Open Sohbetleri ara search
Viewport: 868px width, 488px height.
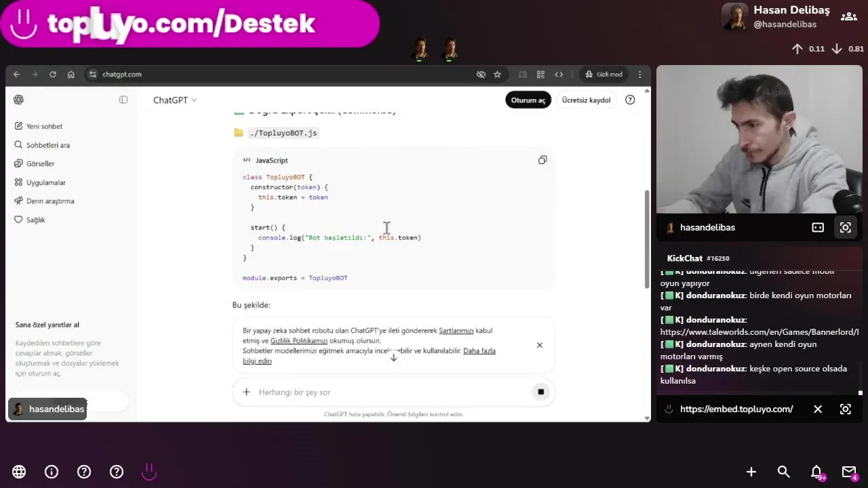pyautogui.click(x=47, y=145)
